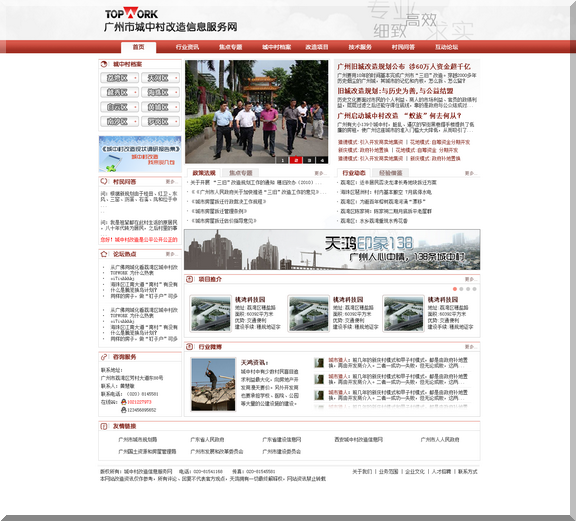Open 改造项目 in the navigation bar
The height and width of the screenshot is (521, 576).
tap(317, 47)
